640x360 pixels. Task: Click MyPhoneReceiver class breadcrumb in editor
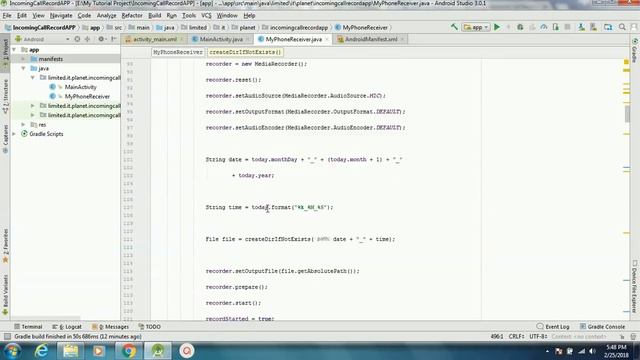pos(178,52)
